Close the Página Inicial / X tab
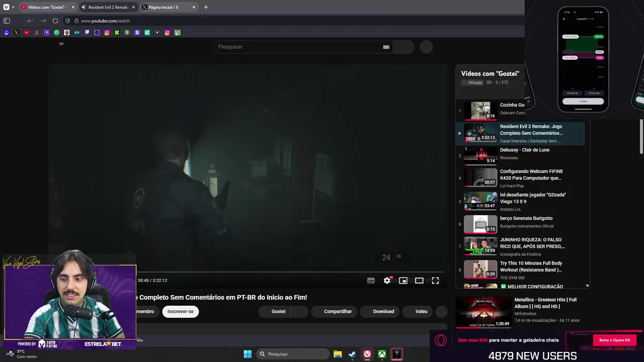The width and height of the screenshot is (644, 362). [x=194, y=7]
